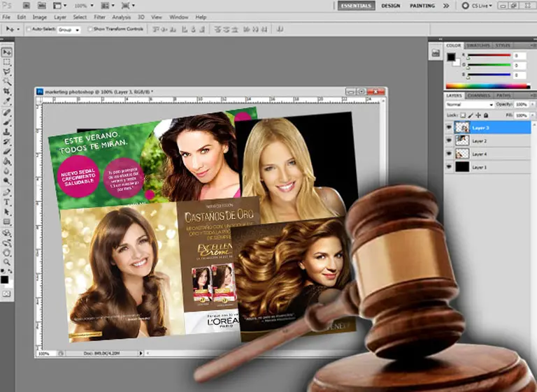
Task: Select the Healing Brush tool
Action: point(7,112)
